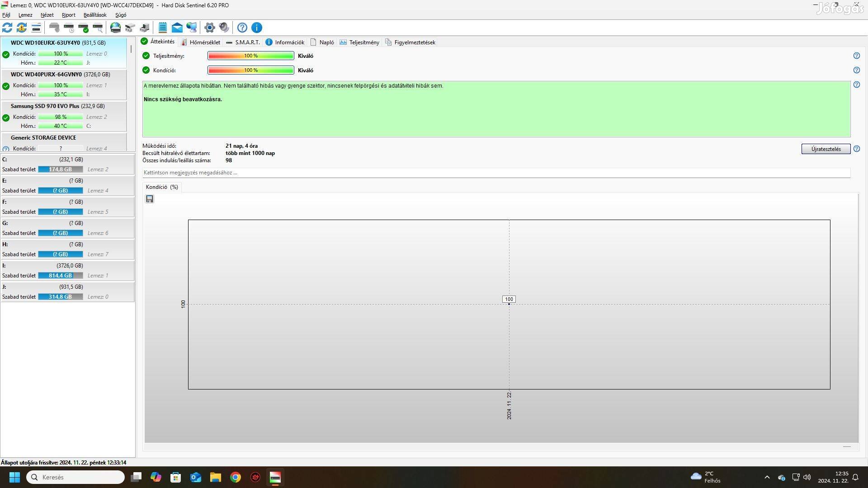Open Microsoft Store from the taskbar
This screenshot has width=868, height=488.
click(175, 477)
